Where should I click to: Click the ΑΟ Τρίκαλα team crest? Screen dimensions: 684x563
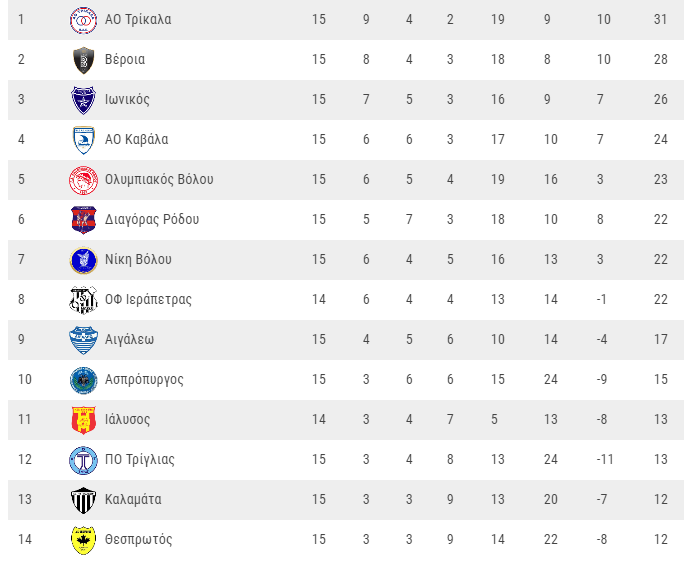[x=83, y=20]
